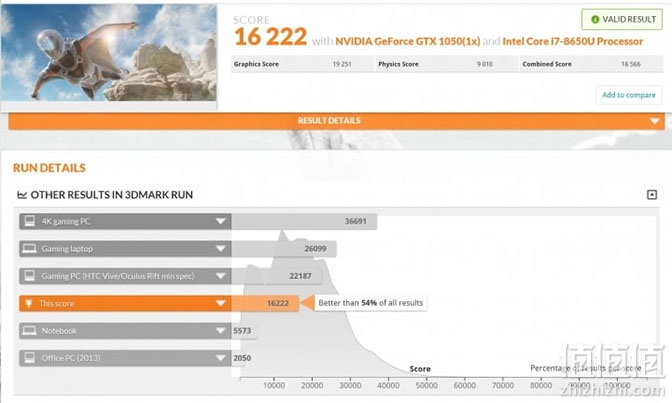Click the trophy icon on This score
672x403 pixels.
click(29, 304)
